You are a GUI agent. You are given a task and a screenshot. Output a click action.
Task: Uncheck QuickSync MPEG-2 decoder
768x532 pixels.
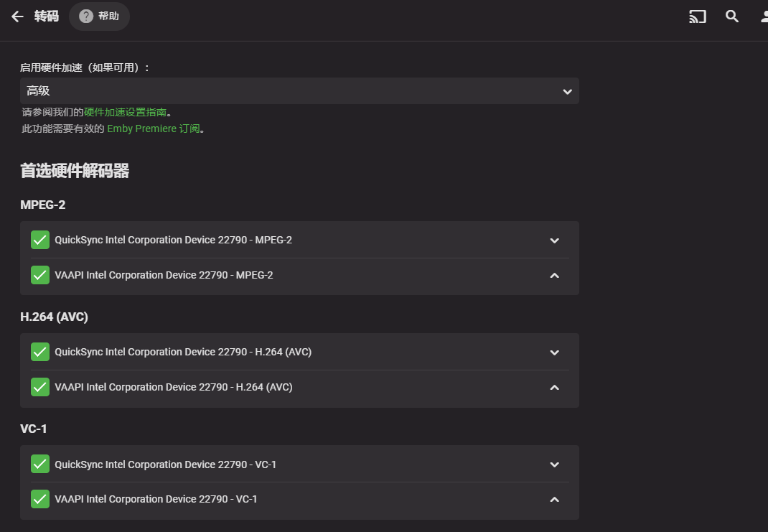click(x=40, y=240)
